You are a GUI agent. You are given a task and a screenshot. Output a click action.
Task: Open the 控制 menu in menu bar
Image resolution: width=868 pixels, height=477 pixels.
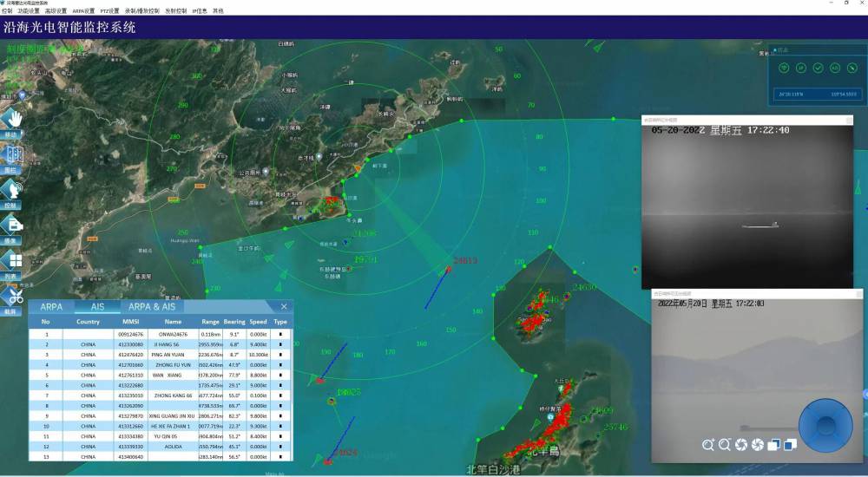click(x=7, y=10)
